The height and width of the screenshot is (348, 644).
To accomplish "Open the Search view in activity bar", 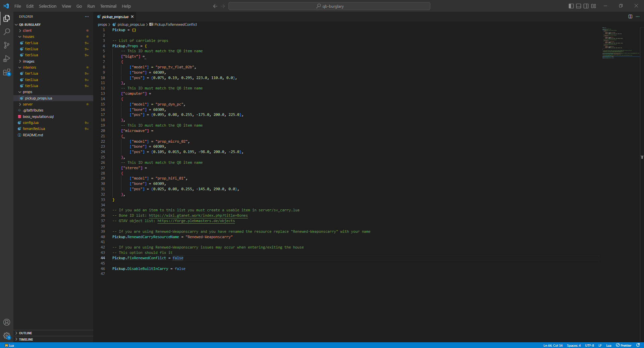I will click(x=7, y=32).
